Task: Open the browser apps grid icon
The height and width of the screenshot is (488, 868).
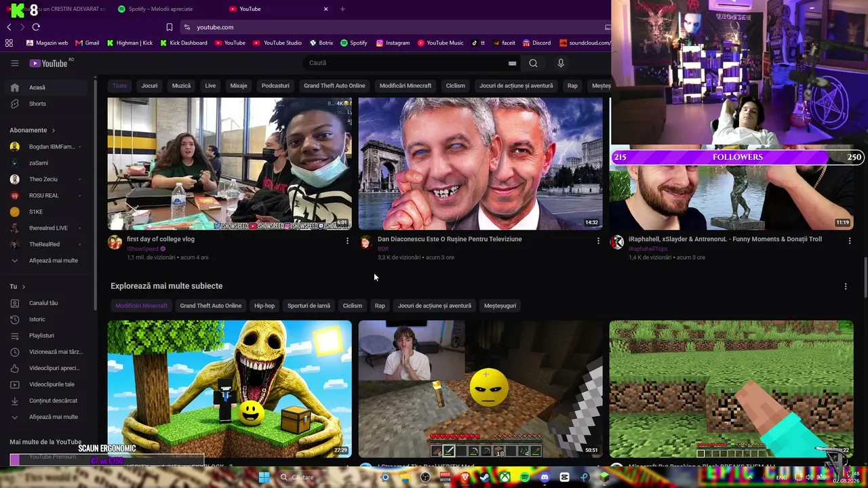Action: pyautogui.click(x=9, y=43)
